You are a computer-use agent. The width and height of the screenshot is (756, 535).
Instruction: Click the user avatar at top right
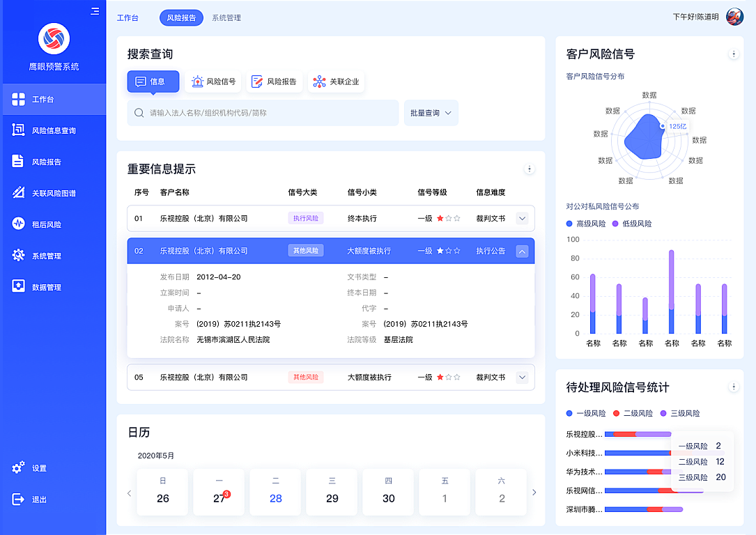(x=734, y=17)
